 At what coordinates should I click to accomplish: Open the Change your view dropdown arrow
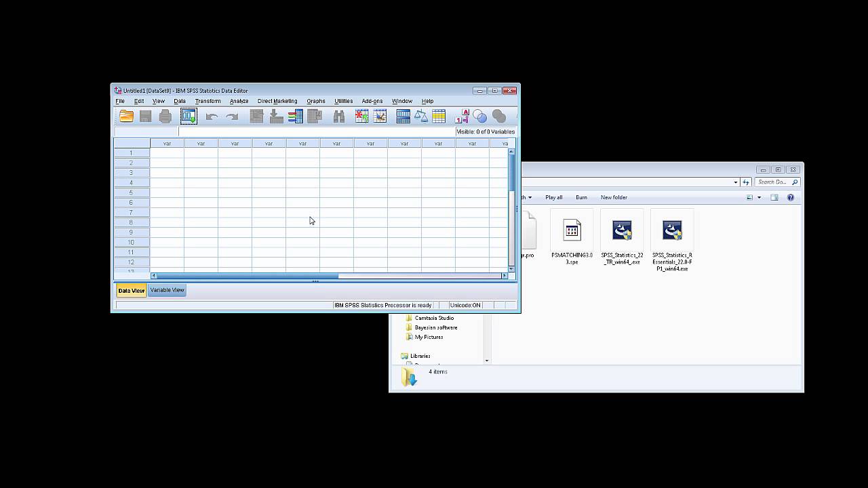759,197
